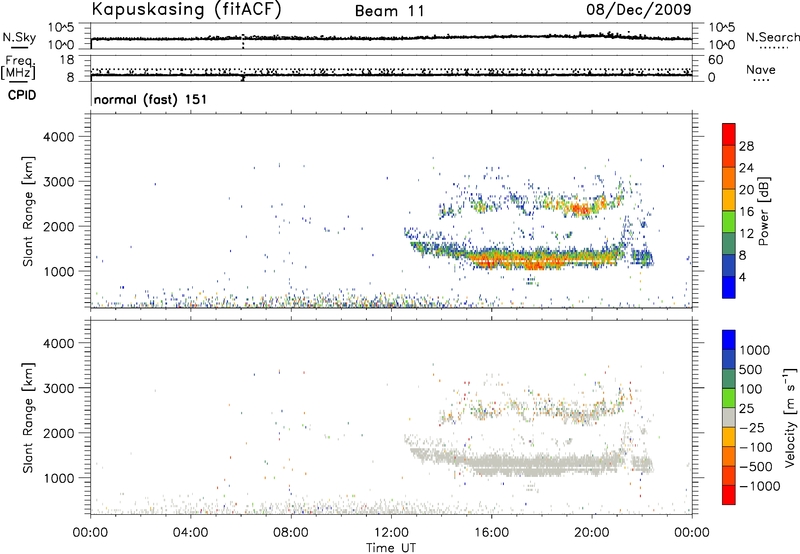The image size is (800, 554).
Task: Click the "16" label on power colorbar
Action: coord(746,212)
